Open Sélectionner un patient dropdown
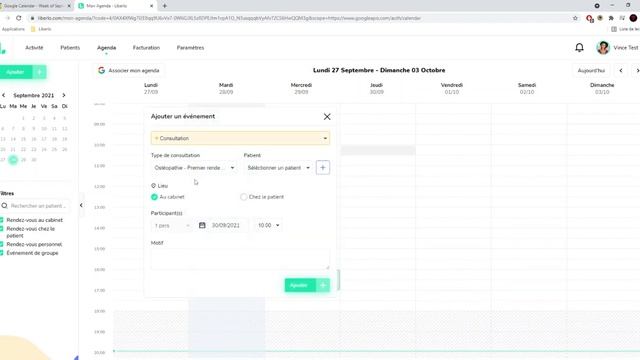The image size is (640, 360). tap(279, 168)
